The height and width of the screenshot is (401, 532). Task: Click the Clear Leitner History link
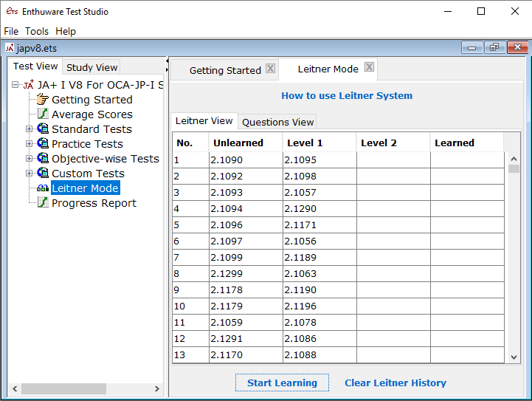click(395, 383)
